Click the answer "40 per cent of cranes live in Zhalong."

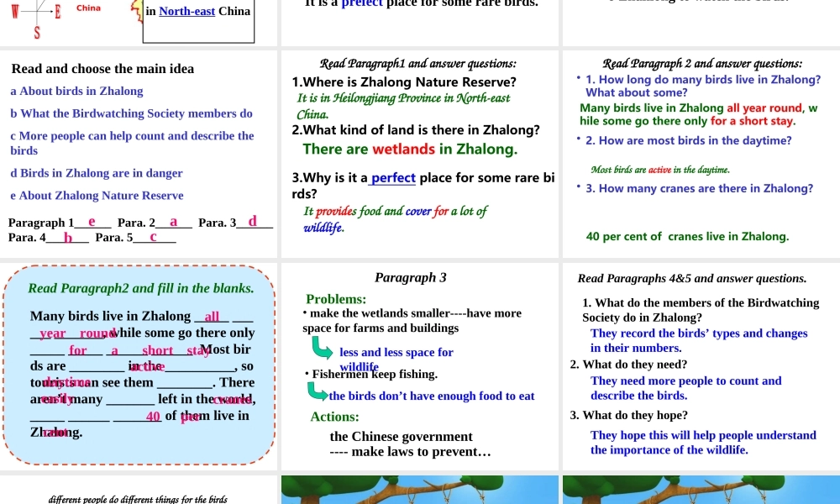[687, 236]
